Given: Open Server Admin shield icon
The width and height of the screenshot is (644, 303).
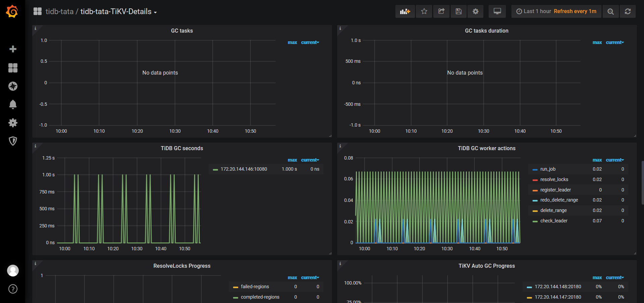Looking at the screenshot, I should pyautogui.click(x=13, y=141).
